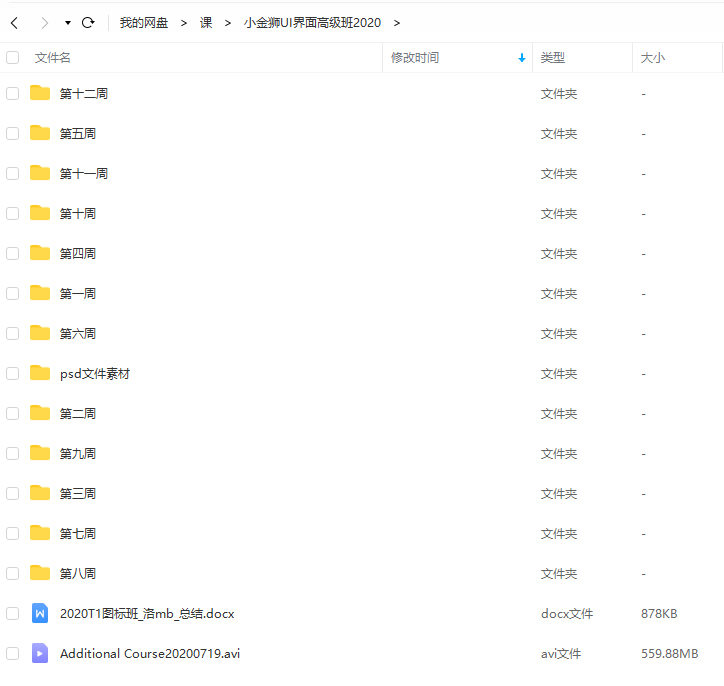Screen dimensions: 724x686
Task: Toggle the blue sort direction arrow
Action: (522, 58)
